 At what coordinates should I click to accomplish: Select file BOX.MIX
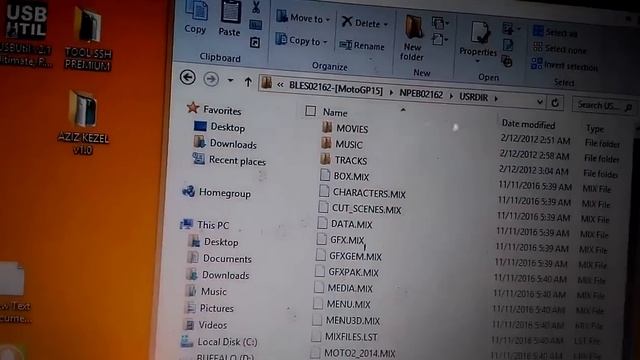(351, 176)
